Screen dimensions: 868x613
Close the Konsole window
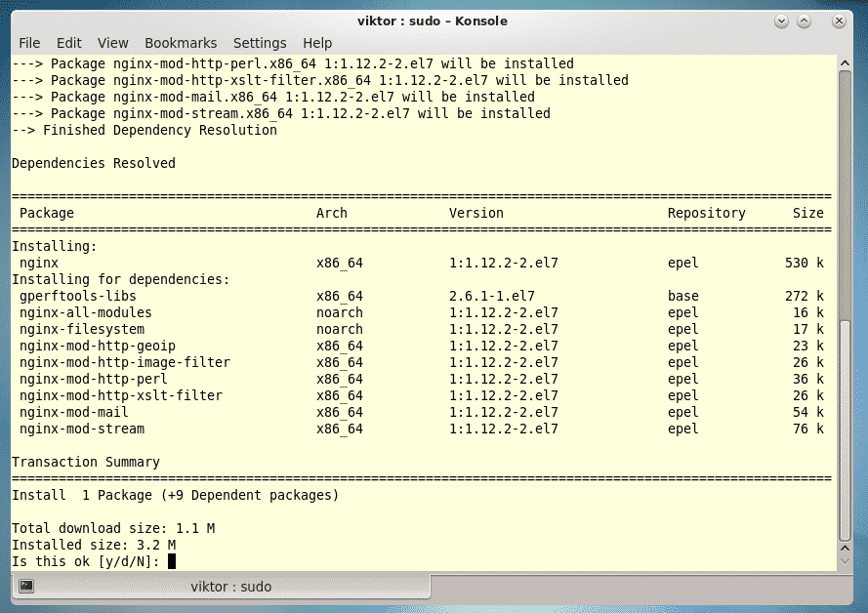tap(839, 20)
